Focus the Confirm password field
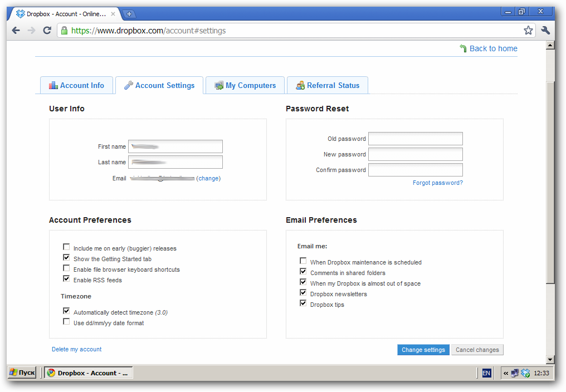Viewport: 566px width, 392px height. (416, 170)
